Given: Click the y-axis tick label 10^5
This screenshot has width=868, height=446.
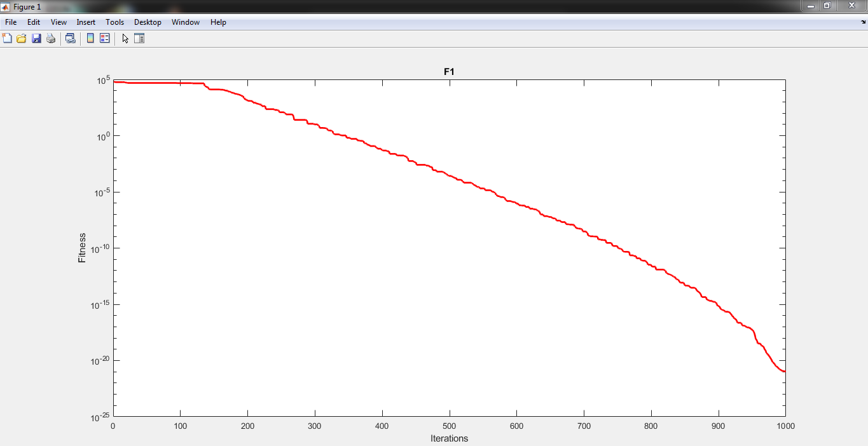Looking at the screenshot, I should [103, 80].
